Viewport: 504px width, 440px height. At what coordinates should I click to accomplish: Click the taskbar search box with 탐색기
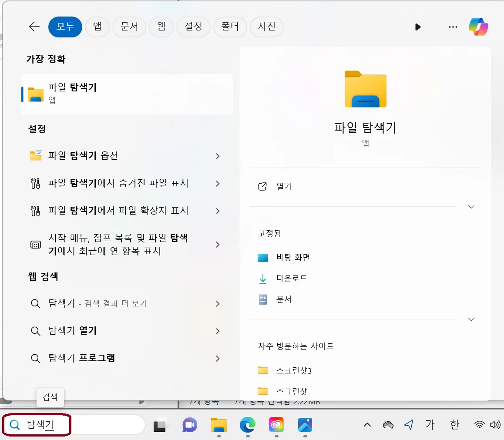coord(74,425)
